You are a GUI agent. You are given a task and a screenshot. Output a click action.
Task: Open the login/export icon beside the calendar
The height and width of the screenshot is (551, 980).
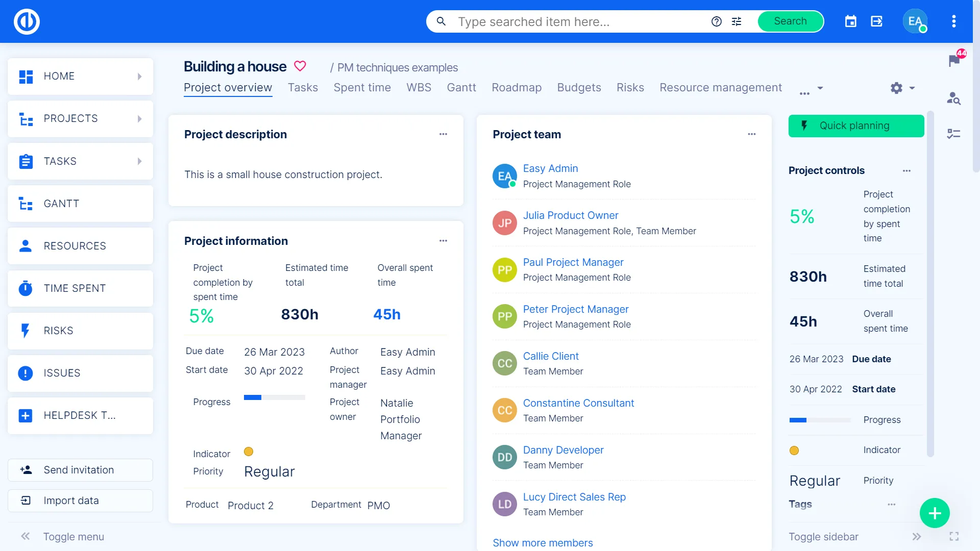(876, 21)
